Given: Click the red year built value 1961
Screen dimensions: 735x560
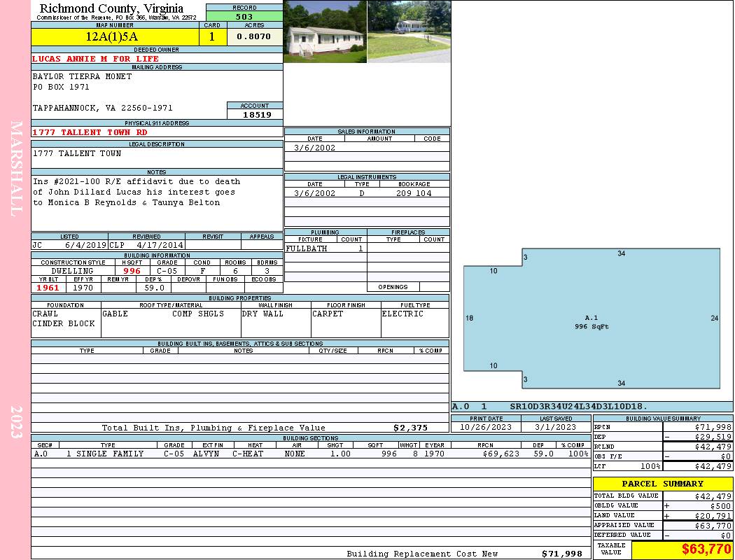Looking at the screenshot, I should click(48, 288).
